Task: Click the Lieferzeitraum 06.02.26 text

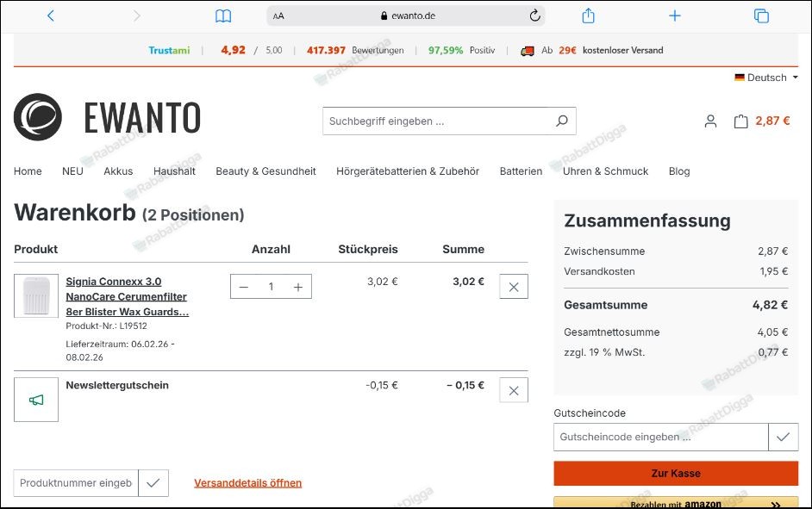Action: pyautogui.click(x=120, y=351)
